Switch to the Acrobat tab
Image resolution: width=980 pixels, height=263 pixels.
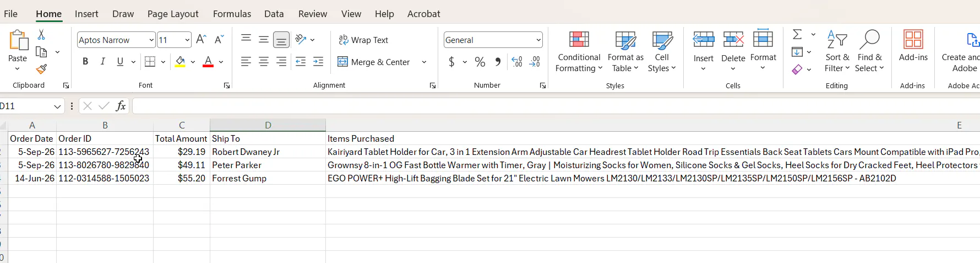pos(423,14)
